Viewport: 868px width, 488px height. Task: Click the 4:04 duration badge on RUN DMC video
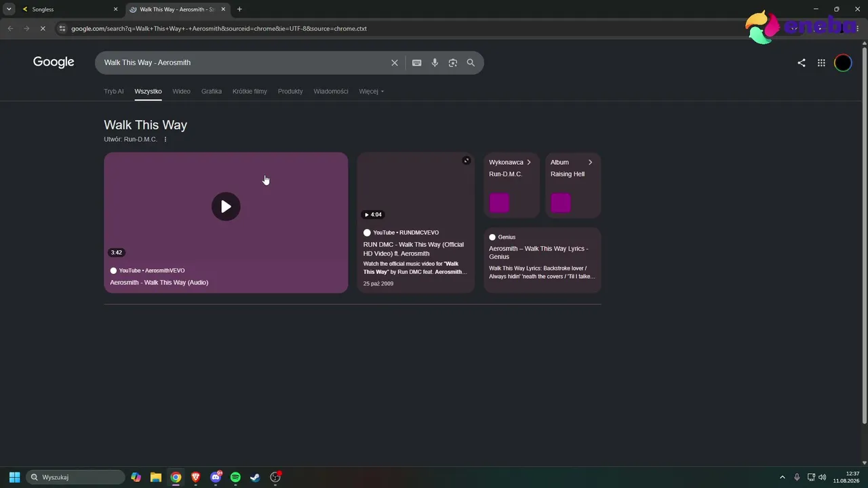tap(373, 215)
